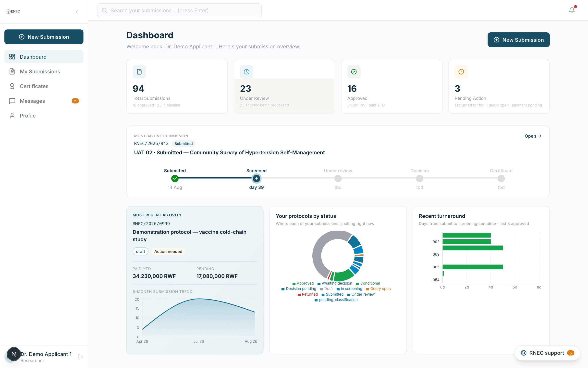The height and width of the screenshot is (368, 588).
Task: Click the 905 turnaround bar
Action: click(473, 267)
